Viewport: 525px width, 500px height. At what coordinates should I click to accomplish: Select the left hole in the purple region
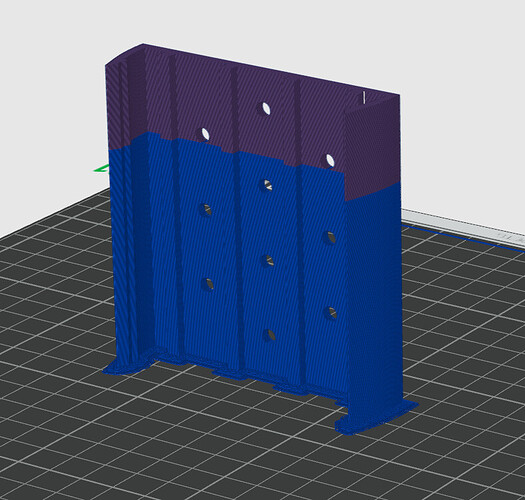point(205,134)
